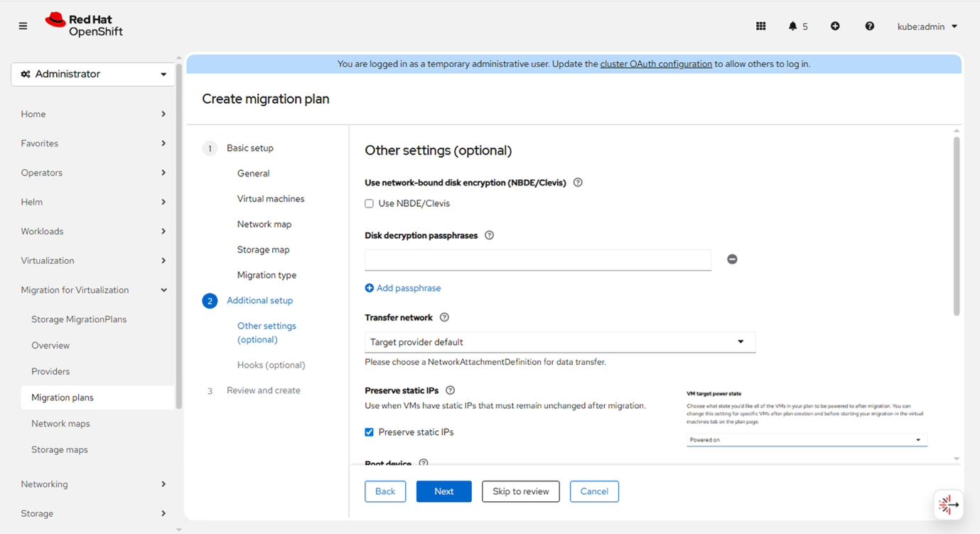Click the Add passphrase link
Screen dimensions: 980x534
[403, 288]
